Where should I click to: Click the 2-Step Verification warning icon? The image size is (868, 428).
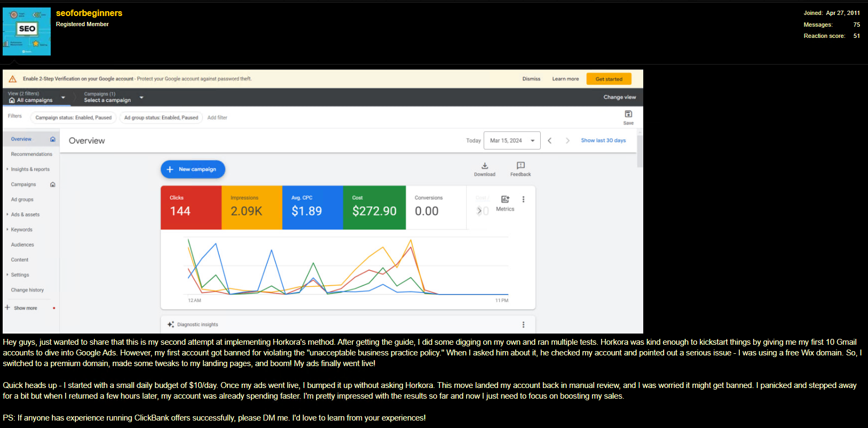pyautogui.click(x=13, y=79)
